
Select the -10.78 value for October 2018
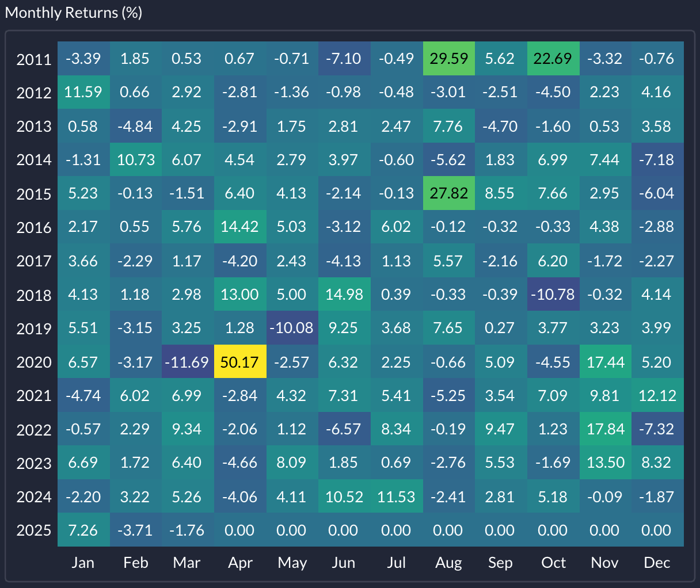point(553,295)
